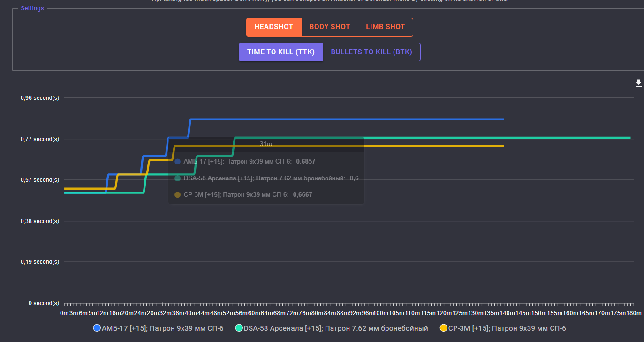The height and width of the screenshot is (342, 644).
Task: Click the АМБ-17 tooltip value 0,6857
Action: [x=306, y=161]
